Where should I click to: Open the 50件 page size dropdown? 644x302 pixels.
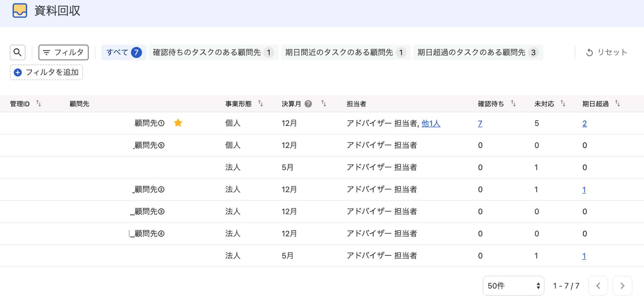click(514, 286)
